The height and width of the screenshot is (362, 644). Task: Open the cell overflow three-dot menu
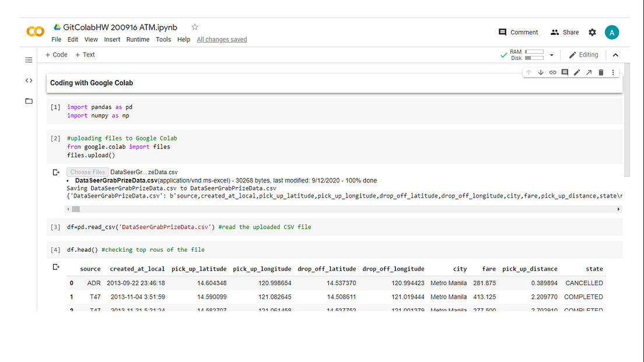tap(612, 72)
